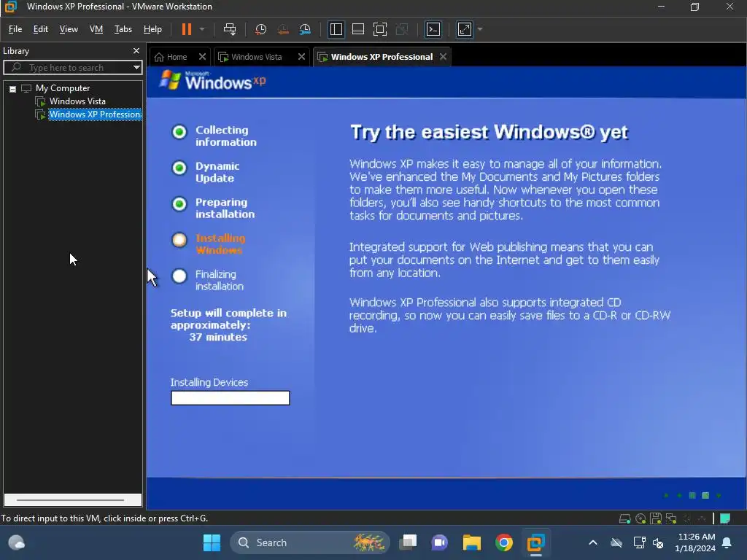Viewport: 747px width, 560px height.
Task: Click the muted volume tray icon
Action: point(658,542)
